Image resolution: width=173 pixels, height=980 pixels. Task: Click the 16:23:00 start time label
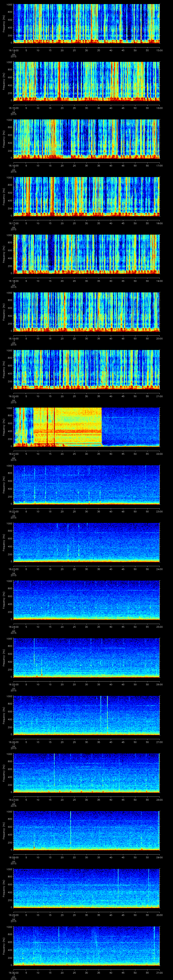[13, 569]
